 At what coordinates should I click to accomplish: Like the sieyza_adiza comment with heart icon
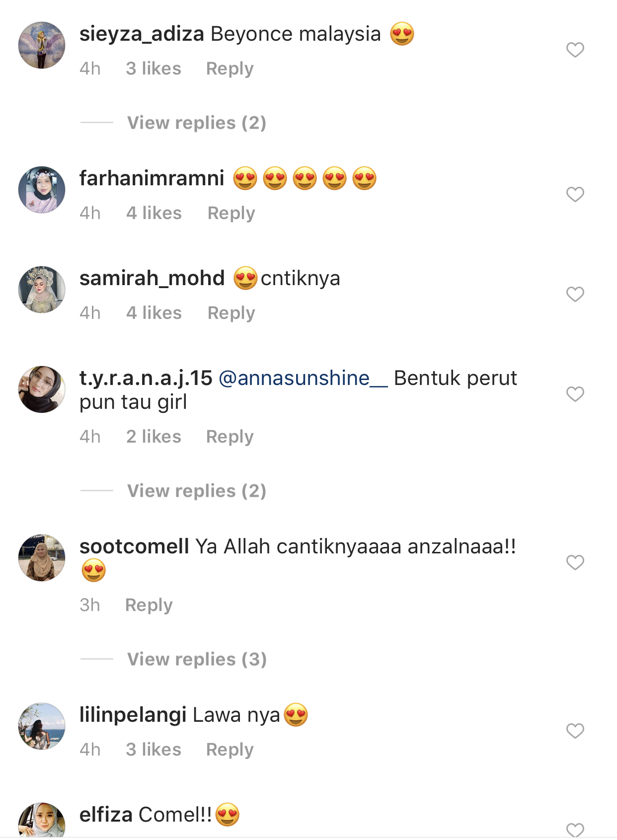point(575,50)
